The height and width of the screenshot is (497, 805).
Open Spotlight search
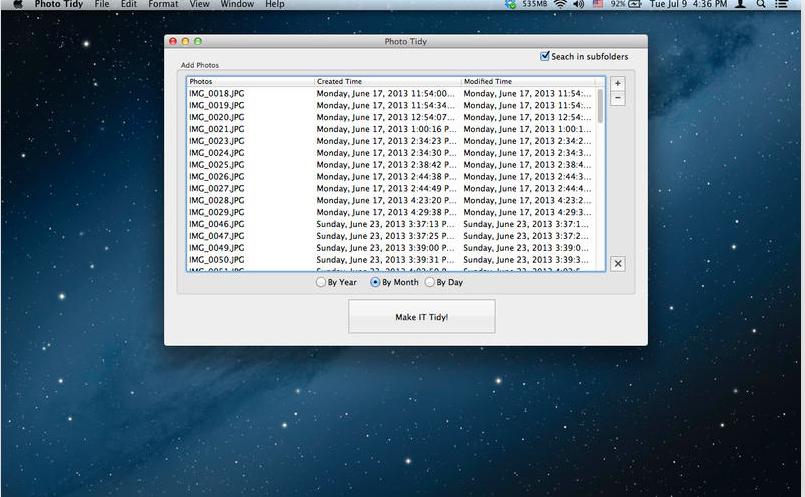click(x=761, y=4)
